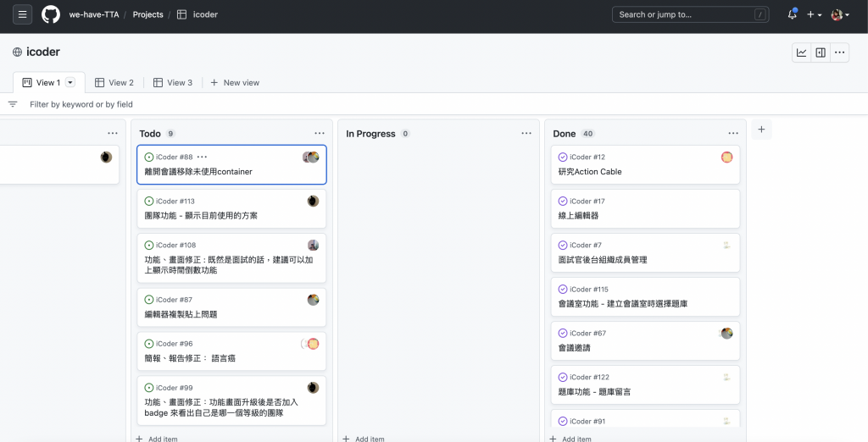
Task: Open card 離開會議移除未使用container
Action: [198, 172]
